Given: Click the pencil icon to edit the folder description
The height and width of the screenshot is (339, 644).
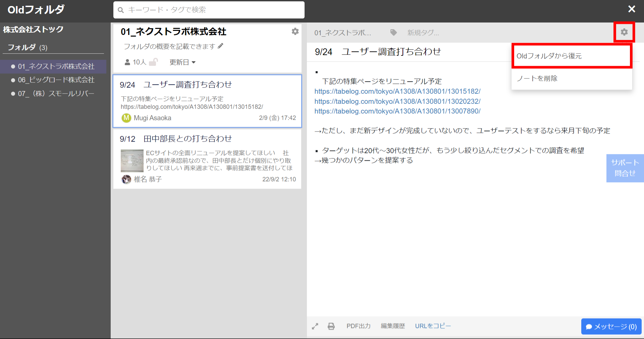Looking at the screenshot, I should point(221,46).
